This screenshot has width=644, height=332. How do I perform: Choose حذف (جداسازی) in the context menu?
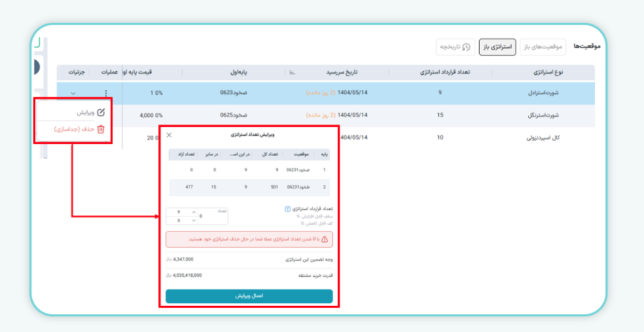(x=80, y=129)
